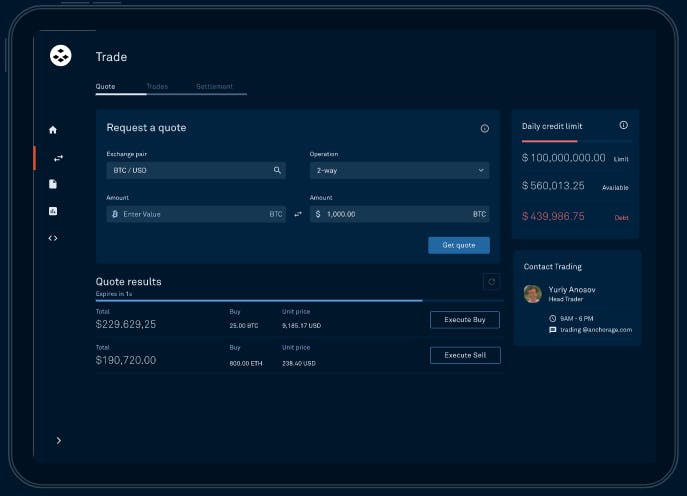The height and width of the screenshot is (496, 687).
Task: Click the Execute Sell button
Action: pyautogui.click(x=465, y=355)
